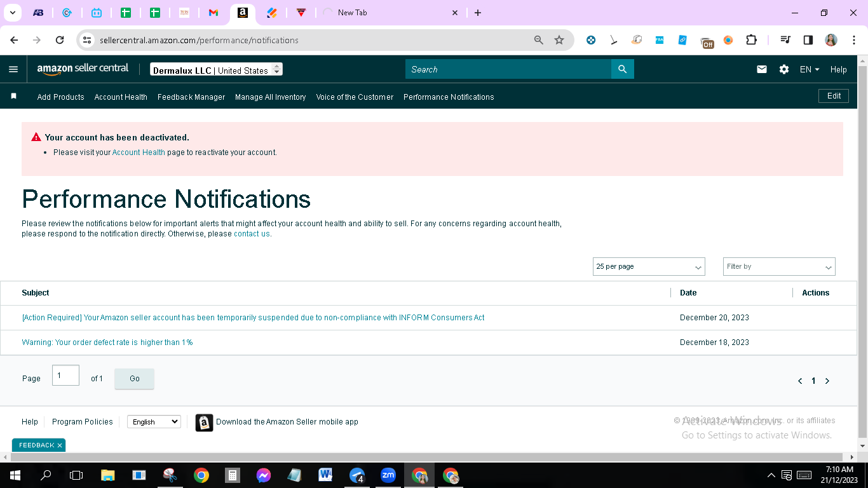Open Manage All Inventory
This screenshot has height=488, width=868.
click(271, 97)
